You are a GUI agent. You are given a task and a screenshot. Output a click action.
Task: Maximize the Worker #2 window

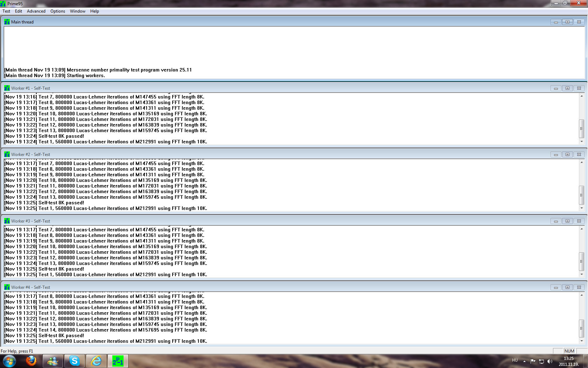pos(567,155)
